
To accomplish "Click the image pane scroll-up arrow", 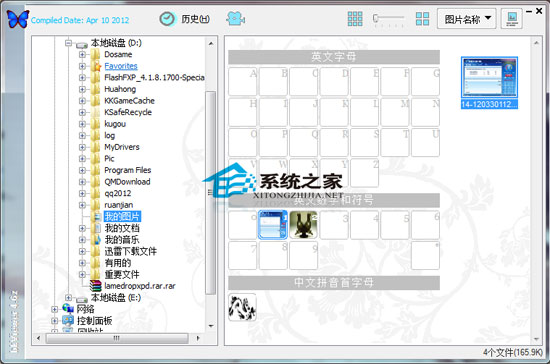I will tap(536, 43).
